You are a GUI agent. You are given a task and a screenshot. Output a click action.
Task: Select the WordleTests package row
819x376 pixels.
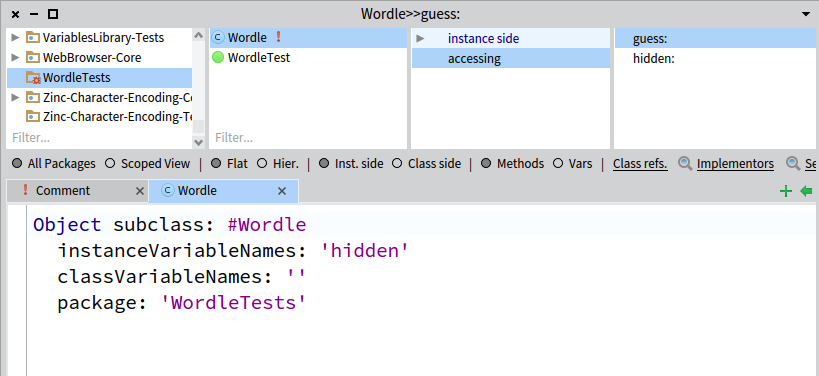point(100,78)
